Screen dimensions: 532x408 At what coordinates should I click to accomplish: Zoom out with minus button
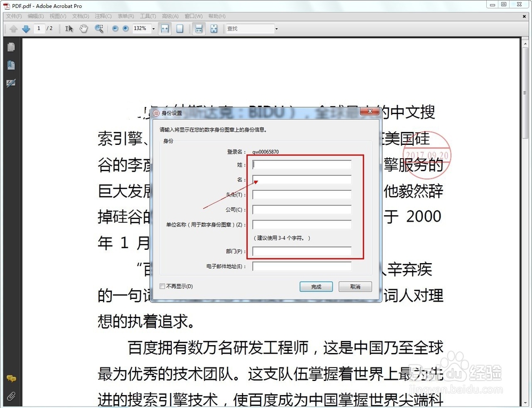[x=115, y=29]
